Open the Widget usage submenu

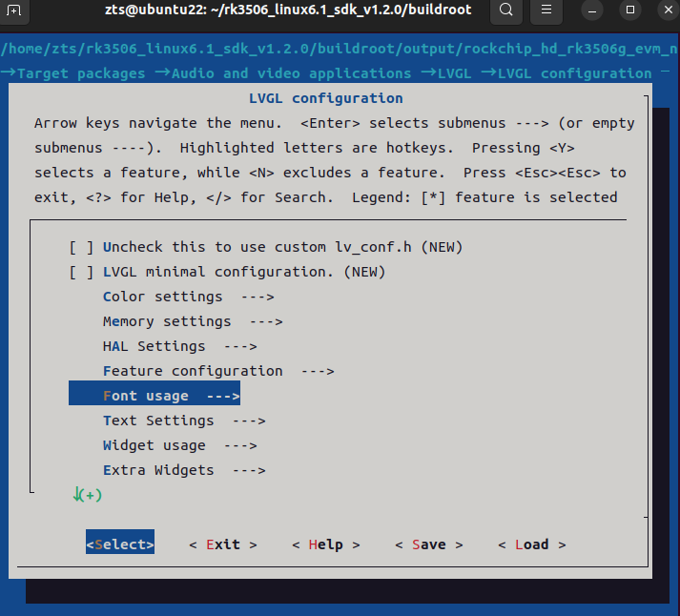179,445
